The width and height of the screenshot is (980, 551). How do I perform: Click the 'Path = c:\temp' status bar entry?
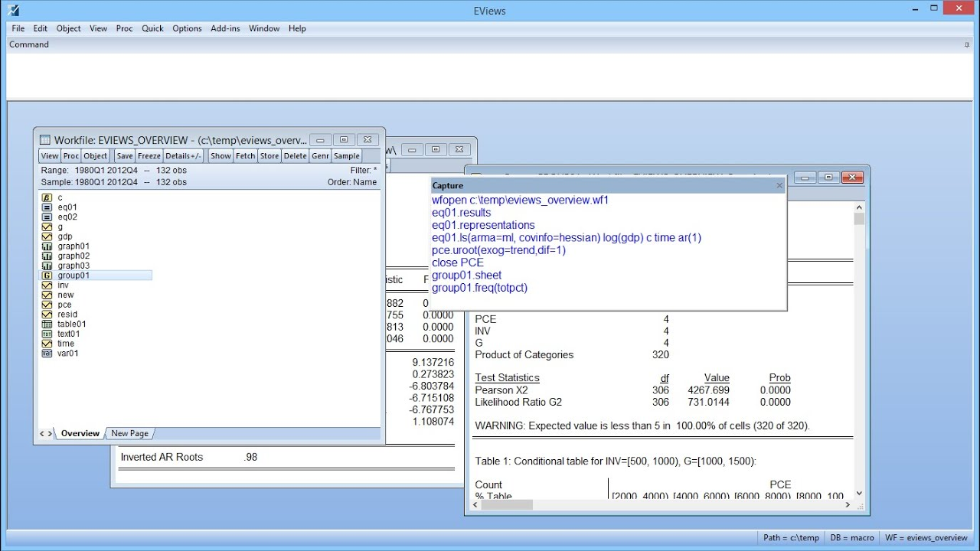[791, 538]
